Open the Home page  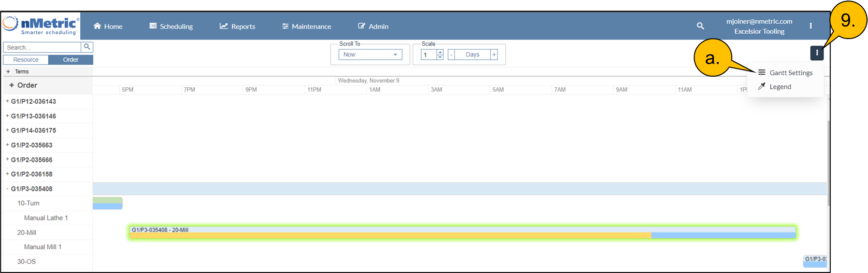[x=108, y=26]
